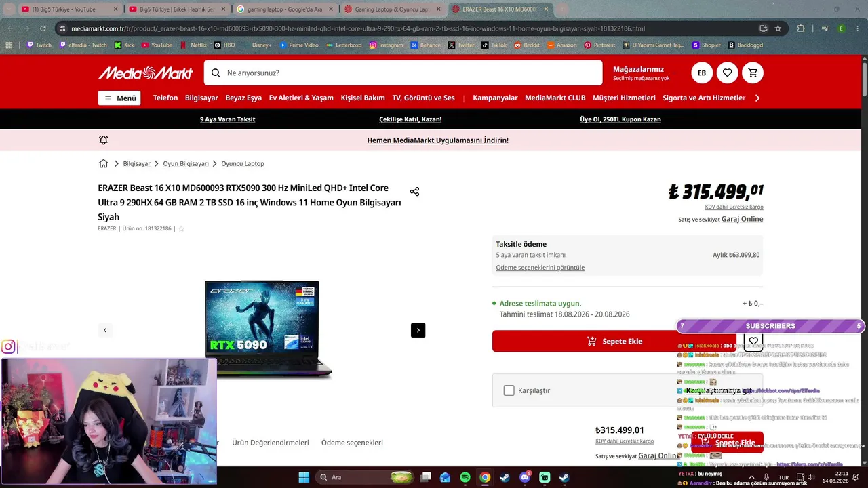The width and height of the screenshot is (868, 488).
Task: Open the Müşteri Hizmetleri menu item
Action: pos(624,98)
